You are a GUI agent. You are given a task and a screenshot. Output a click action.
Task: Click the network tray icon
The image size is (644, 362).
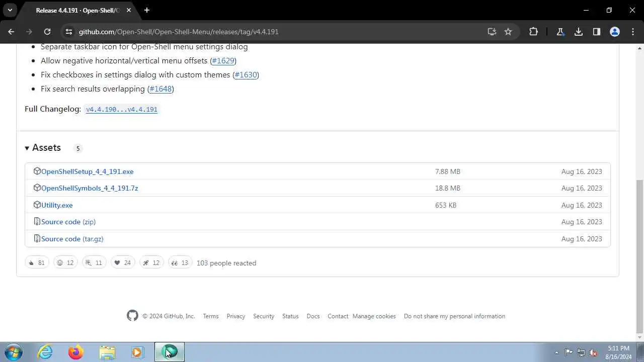coord(581,352)
